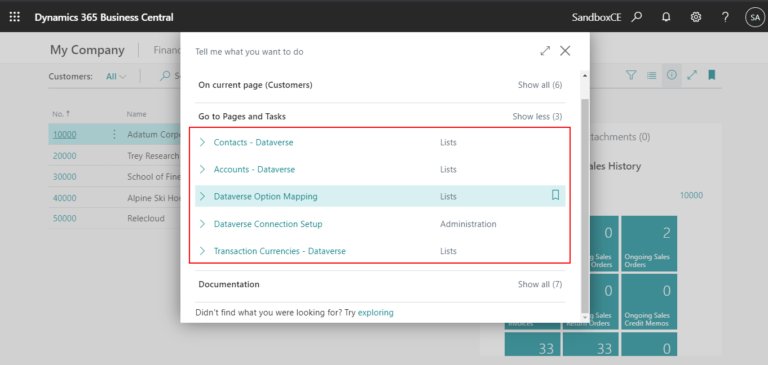Open Transaction Currencies - Dataverse page
Image resolution: width=768 pixels, height=365 pixels.
(x=280, y=251)
